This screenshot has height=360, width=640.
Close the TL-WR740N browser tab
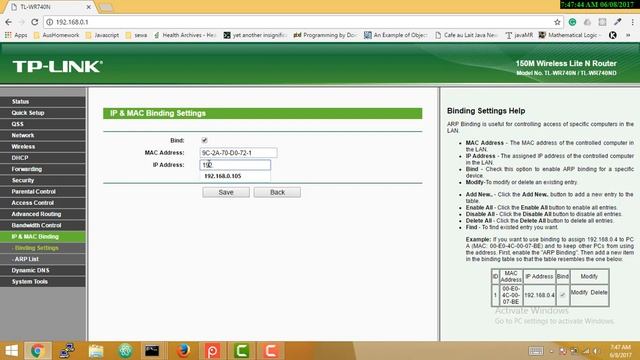point(89,7)
